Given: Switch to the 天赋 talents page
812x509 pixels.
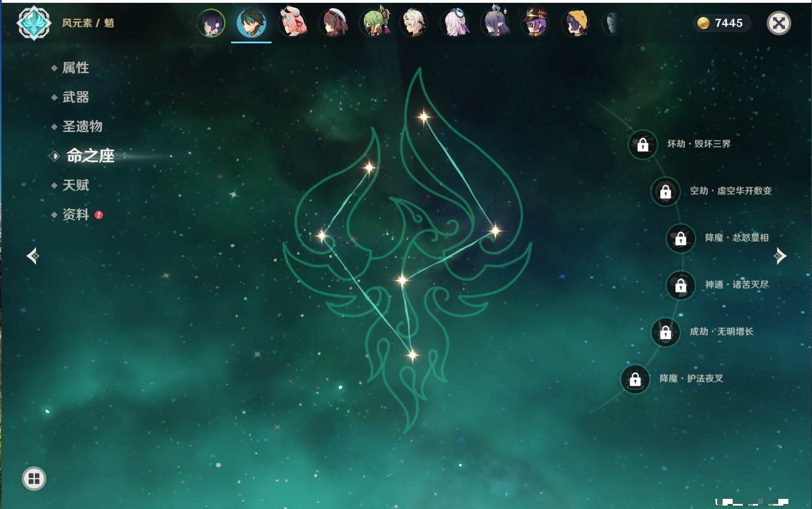Looking at the screenshot, I should click(75, 185).
